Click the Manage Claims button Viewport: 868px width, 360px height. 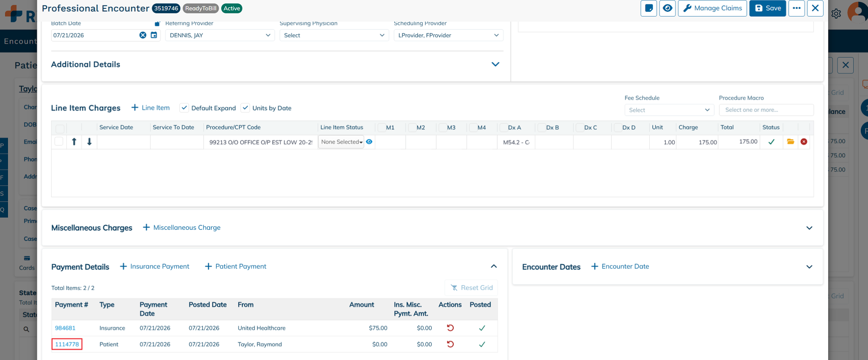(x=712, y=8)
